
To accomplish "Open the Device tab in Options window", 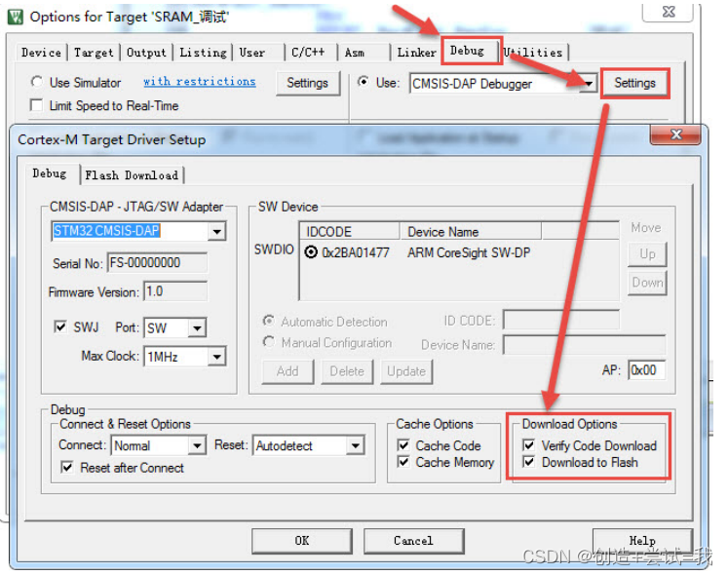I will pos(41,53).
